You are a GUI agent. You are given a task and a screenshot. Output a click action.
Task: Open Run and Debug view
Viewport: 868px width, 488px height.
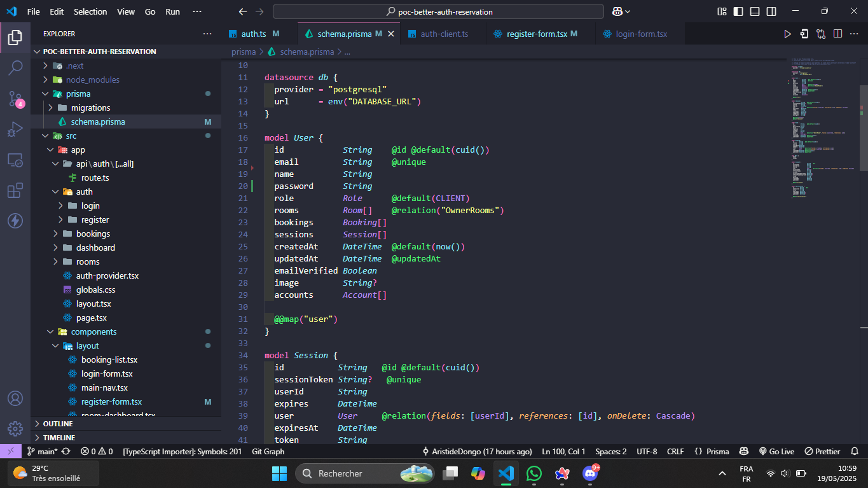(x=15, y=130)
